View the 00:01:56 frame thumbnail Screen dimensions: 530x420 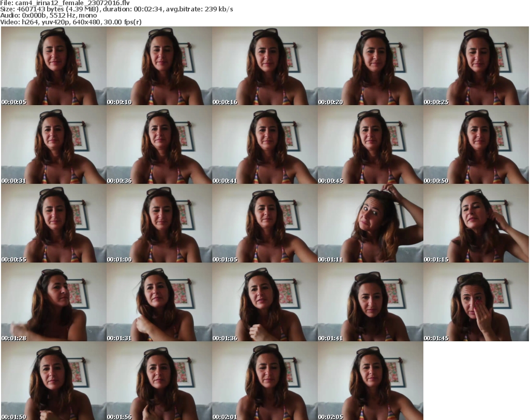pos(159,381)
